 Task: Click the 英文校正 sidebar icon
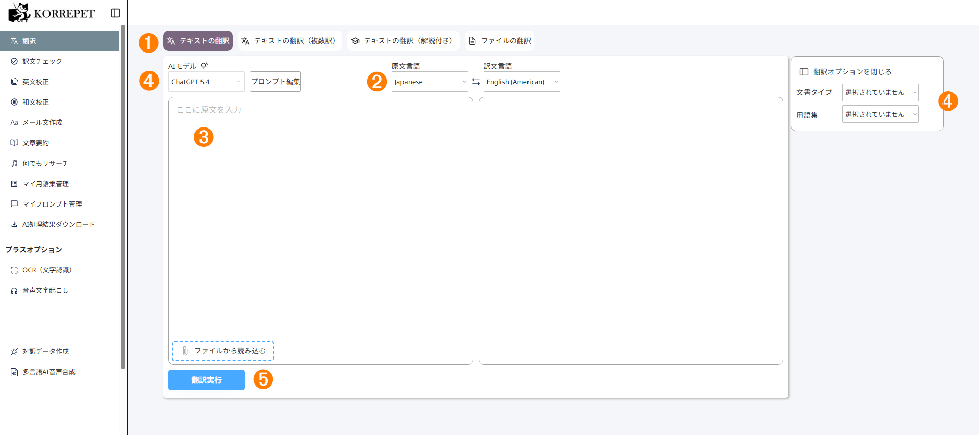(x=14, y=82)
